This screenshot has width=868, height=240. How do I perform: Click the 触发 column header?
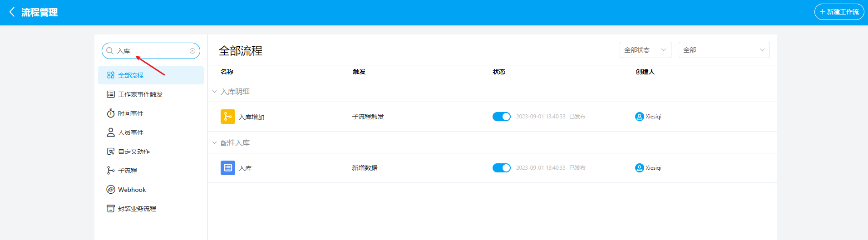coord(359,72)
